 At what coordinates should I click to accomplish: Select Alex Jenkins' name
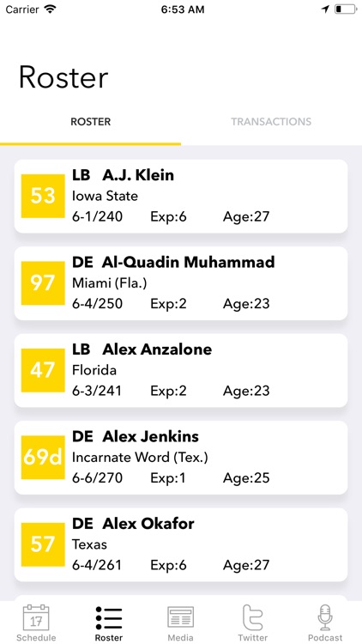tap(151, 436)
